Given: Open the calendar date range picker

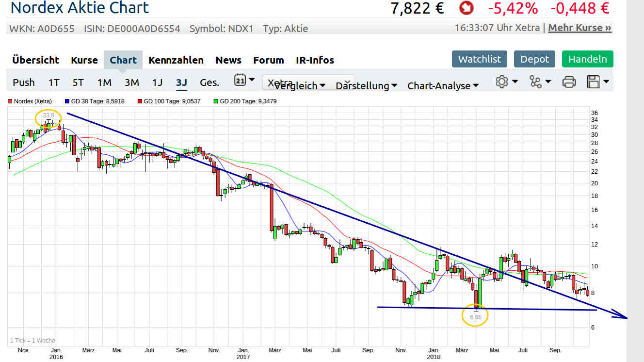Looking at the screenshot, I should tap(244, 81).
